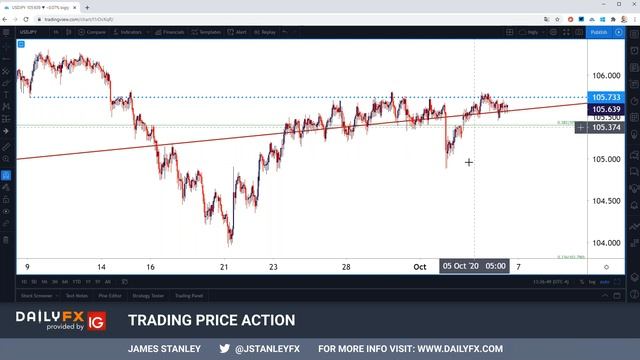
Task: Open a new browser tab
Action: click(87, 7)
